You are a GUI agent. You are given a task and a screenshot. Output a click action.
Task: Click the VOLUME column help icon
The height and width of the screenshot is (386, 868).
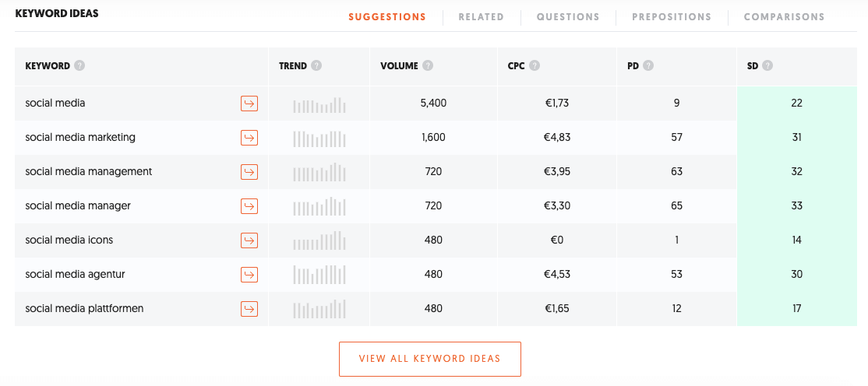pyautogui.click(x=428, y=66)
